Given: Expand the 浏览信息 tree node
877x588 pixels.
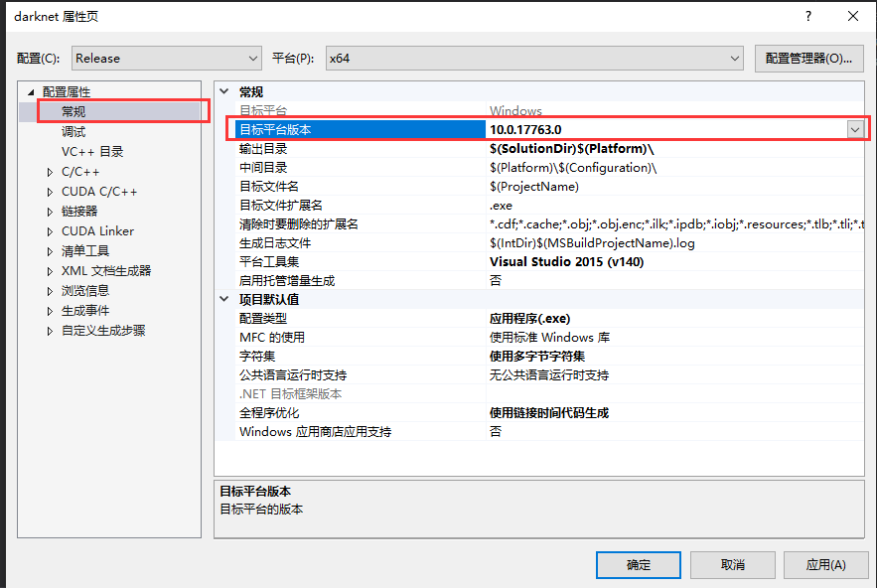Looking at the screenshot, I should click(50, 291).
